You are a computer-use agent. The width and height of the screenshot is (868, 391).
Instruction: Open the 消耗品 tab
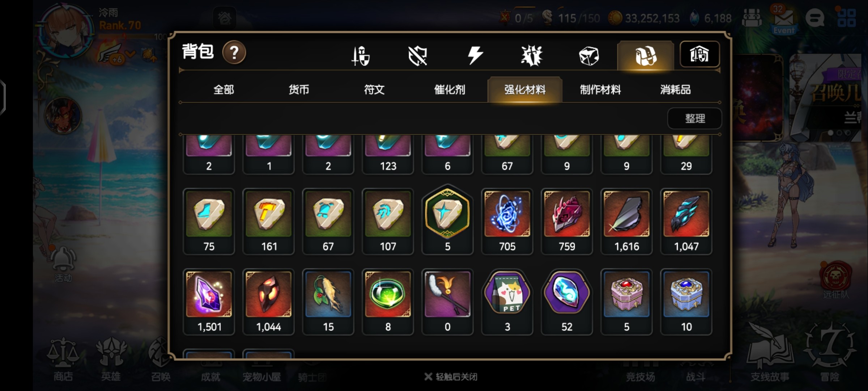click(x=676, y=89)
